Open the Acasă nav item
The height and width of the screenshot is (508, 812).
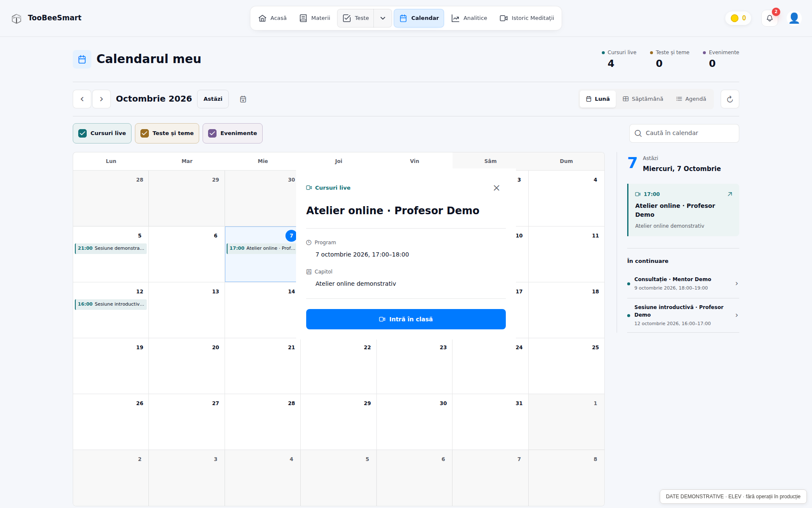tap(273, 18)
